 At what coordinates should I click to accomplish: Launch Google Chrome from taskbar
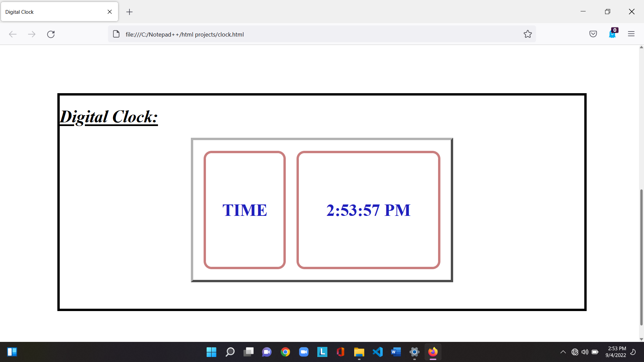285,352
